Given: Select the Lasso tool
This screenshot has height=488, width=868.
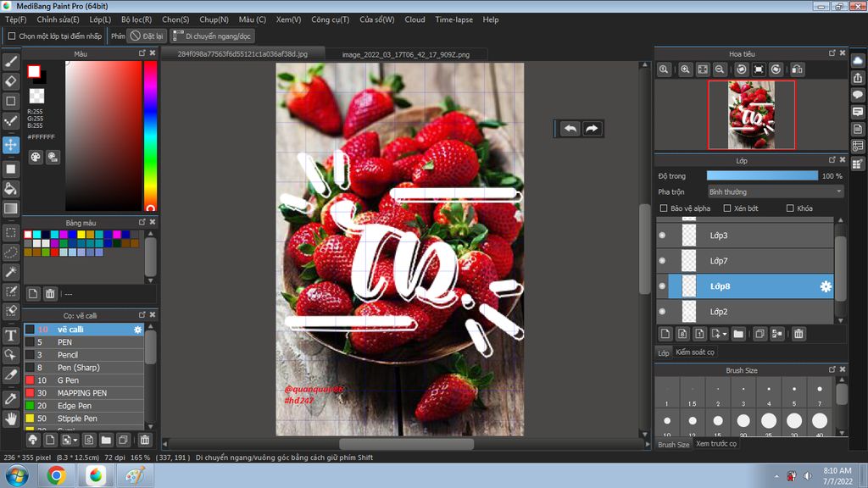Looking at the screenshot, I should 10,252.
